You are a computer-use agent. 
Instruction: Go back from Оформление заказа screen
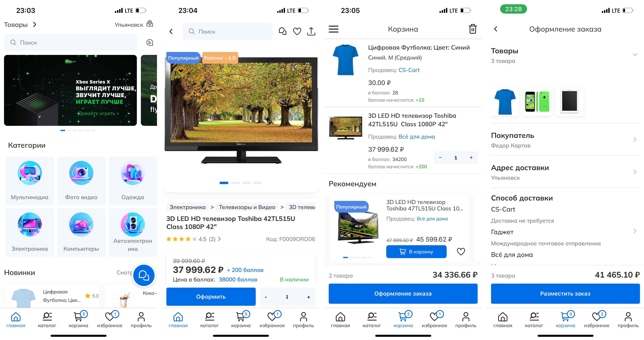pyautogui.click(x=496, y=29)
